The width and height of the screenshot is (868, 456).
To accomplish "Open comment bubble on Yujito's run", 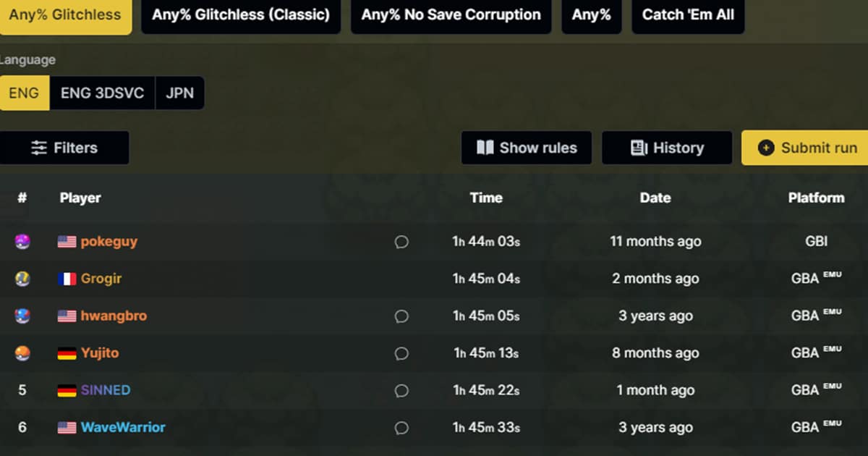I will [401, 354].
